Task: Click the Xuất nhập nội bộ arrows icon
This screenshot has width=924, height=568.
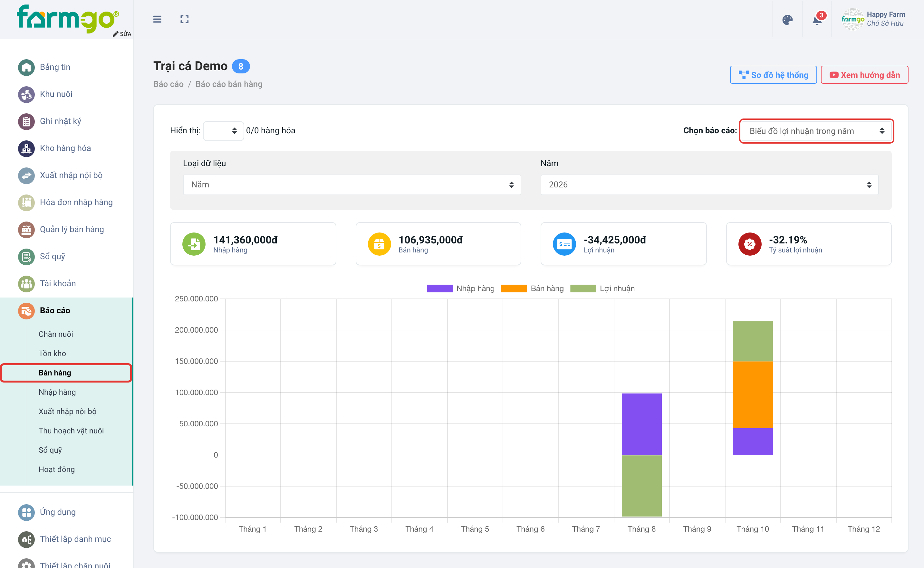Action: (26, 175)
